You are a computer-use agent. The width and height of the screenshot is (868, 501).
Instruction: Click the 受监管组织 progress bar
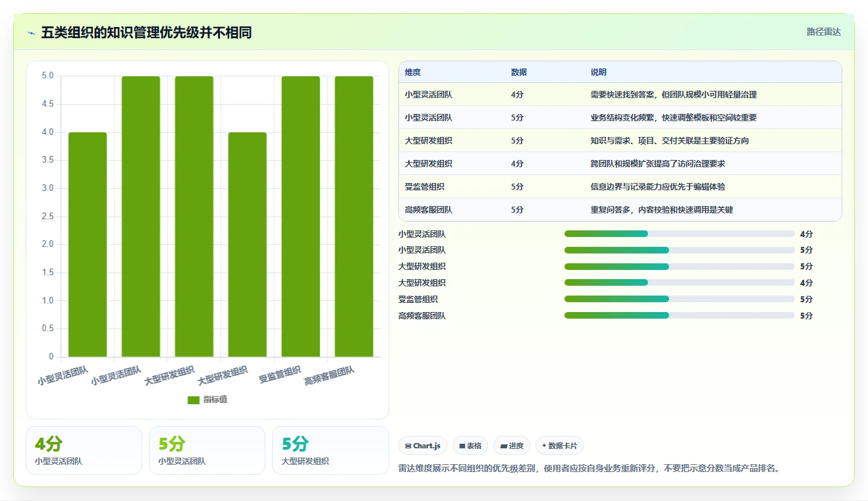pos(680,299)
